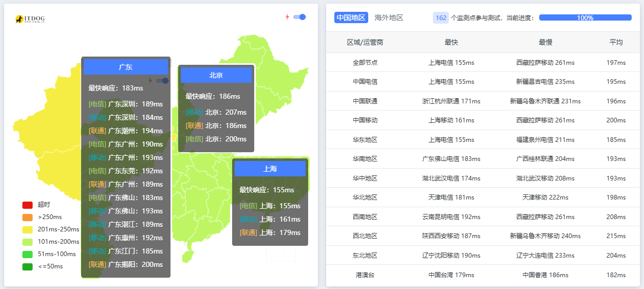Click the 最快 column header
Screen dimensions: 644x289
click(x=451, y=42)
